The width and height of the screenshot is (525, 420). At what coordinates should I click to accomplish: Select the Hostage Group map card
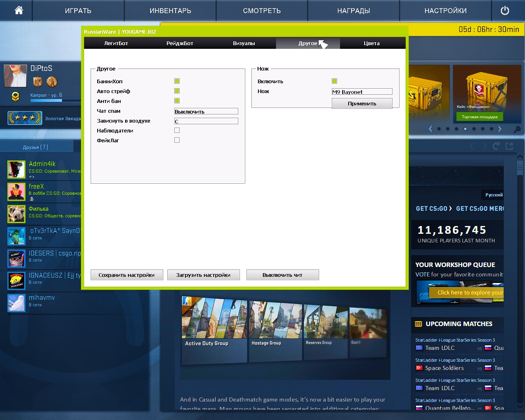276,331
